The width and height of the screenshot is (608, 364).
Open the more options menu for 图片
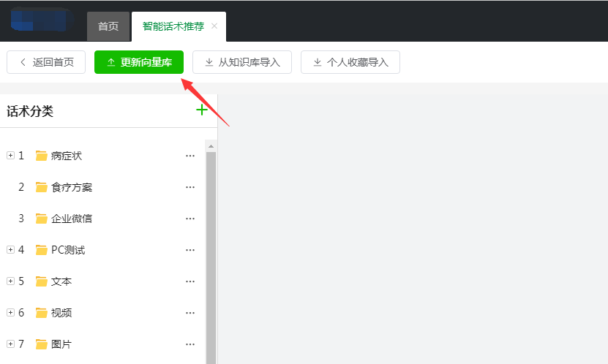pos(190,344)
